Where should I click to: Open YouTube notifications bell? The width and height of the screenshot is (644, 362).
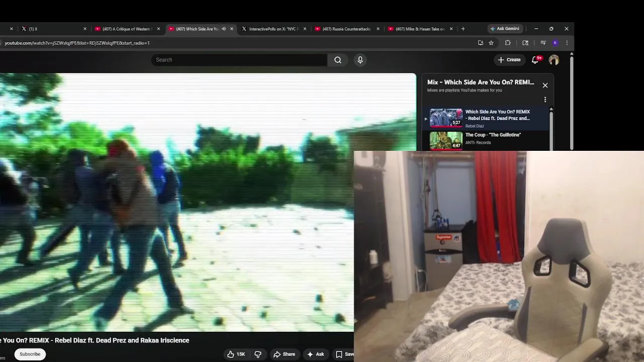(x=535, y=60)
